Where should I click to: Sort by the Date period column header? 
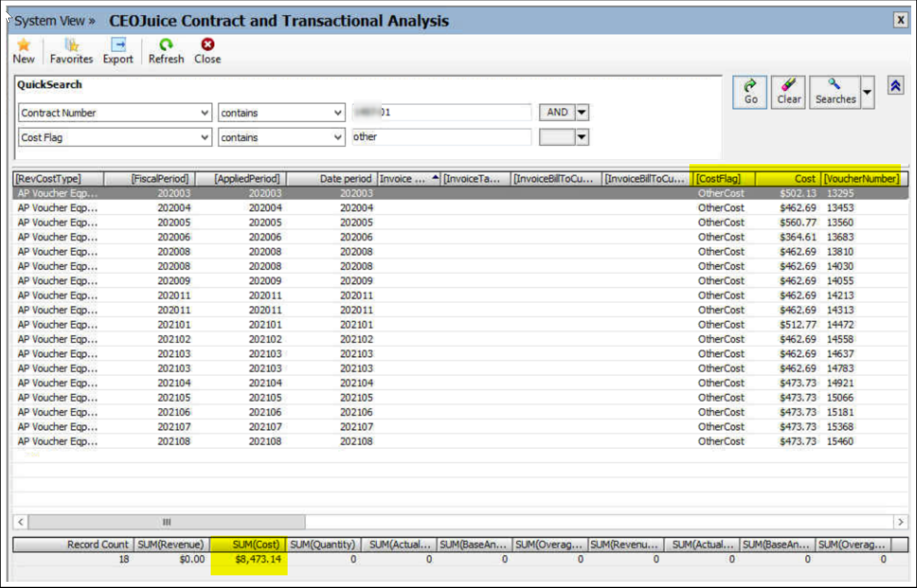click(332, 179)
